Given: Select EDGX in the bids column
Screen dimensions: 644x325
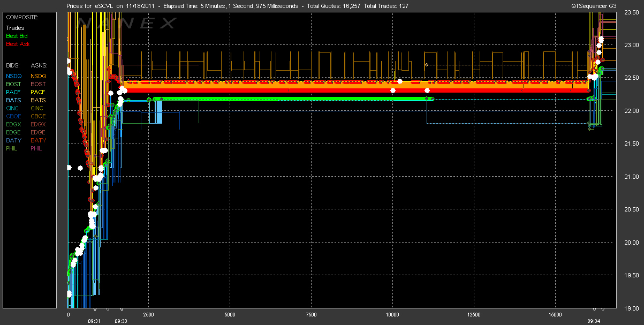Looking at the screenshot, I should coord(14,124).
